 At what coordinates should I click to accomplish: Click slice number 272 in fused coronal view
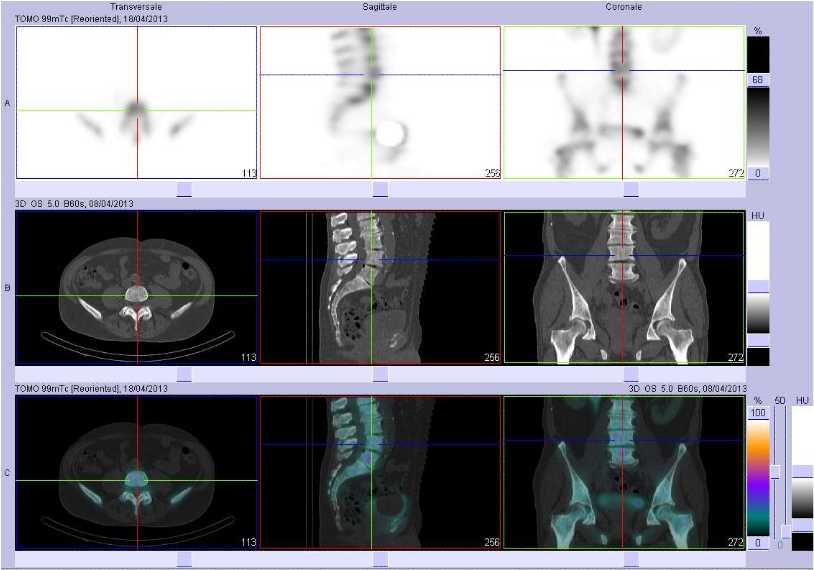(736, 542)
